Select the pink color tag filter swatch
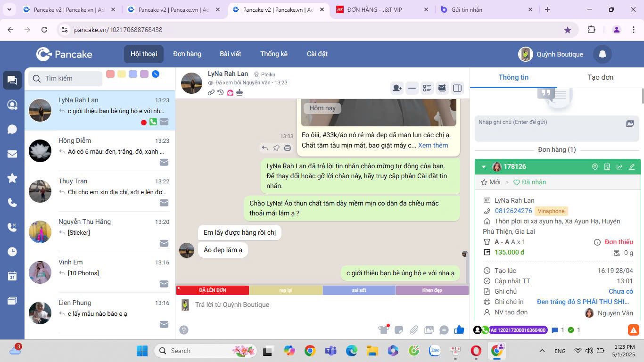Screen dimensions: 644x362 pos(110,74)
